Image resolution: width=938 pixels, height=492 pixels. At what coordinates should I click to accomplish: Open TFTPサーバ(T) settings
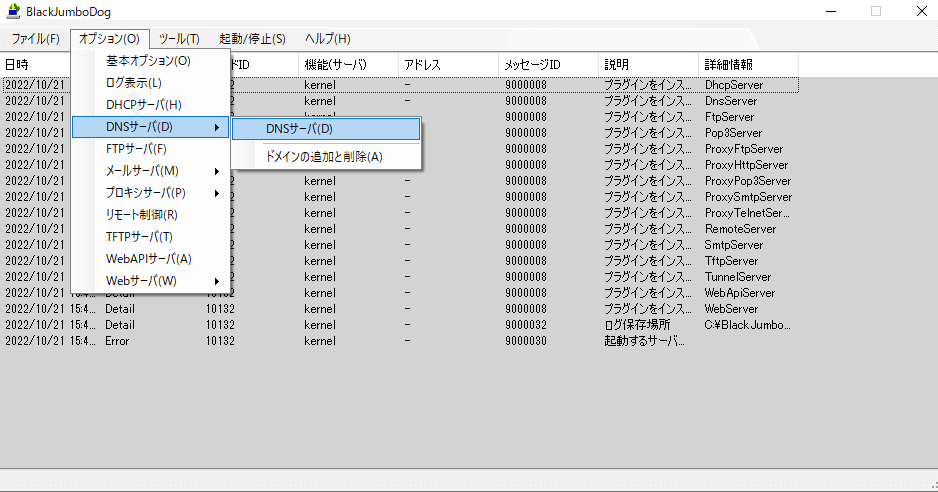pyautogui.click(x=151, y=237)
